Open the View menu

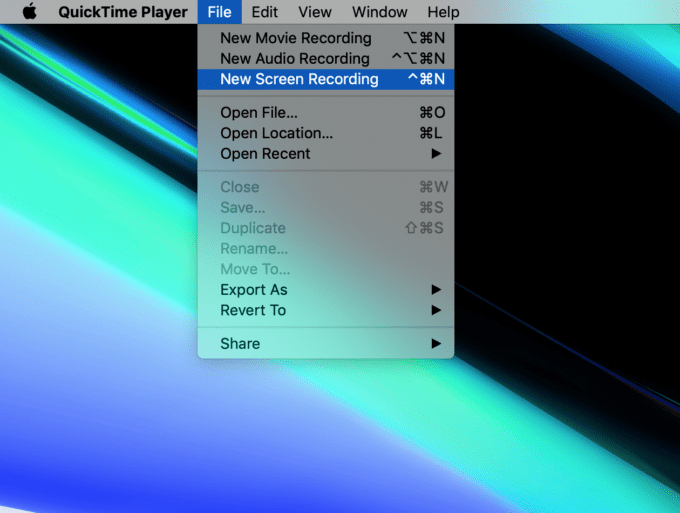(315, 12)
